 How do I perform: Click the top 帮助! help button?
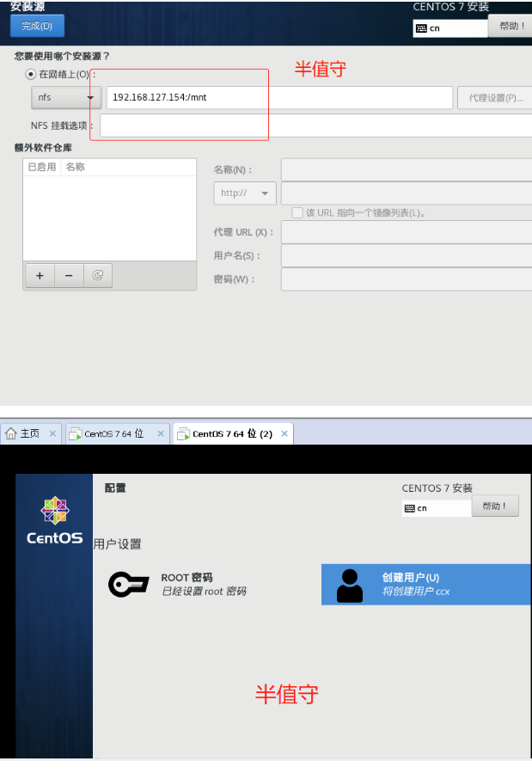click(511, 26)
